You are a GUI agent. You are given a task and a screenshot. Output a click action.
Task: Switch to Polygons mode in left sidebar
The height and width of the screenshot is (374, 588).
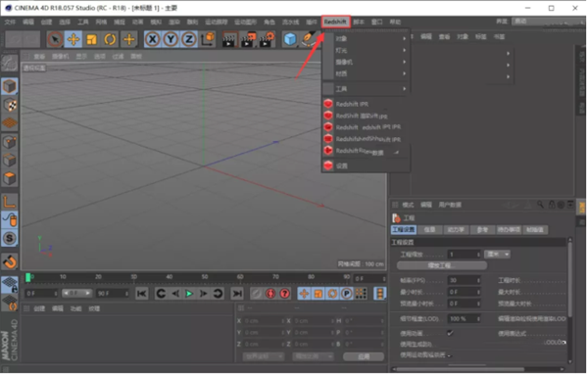10,178
